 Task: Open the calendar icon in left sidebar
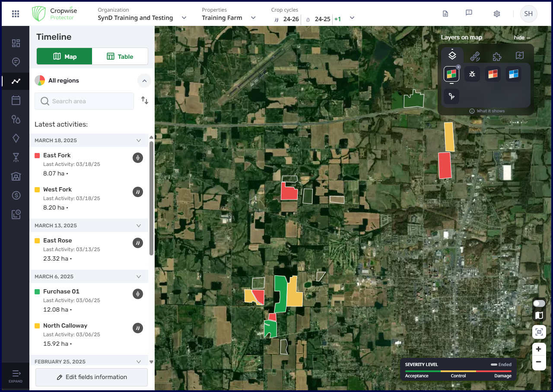pos(16,100)
